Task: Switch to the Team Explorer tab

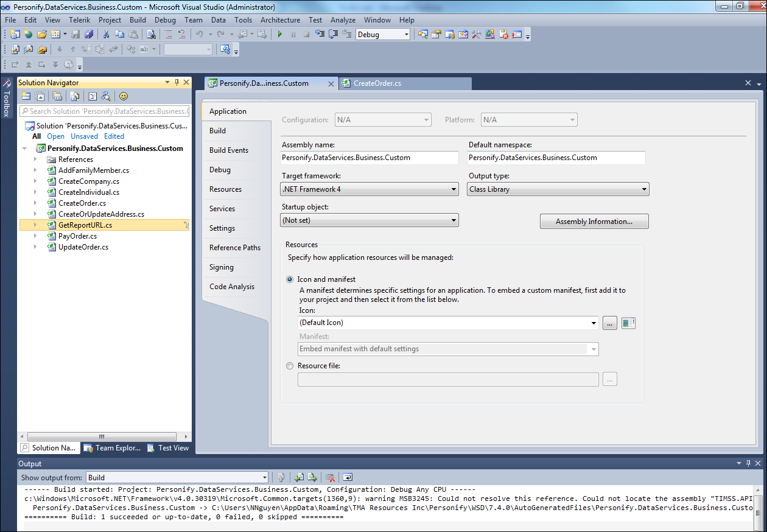Action: pyautogui.click(x=112, y=448)
